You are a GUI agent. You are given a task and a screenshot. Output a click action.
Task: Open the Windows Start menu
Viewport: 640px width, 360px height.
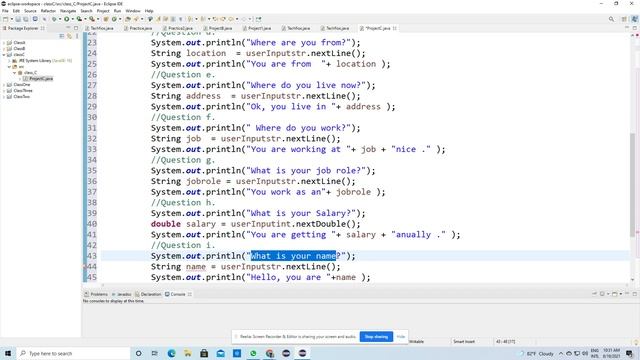pos(7,353)
